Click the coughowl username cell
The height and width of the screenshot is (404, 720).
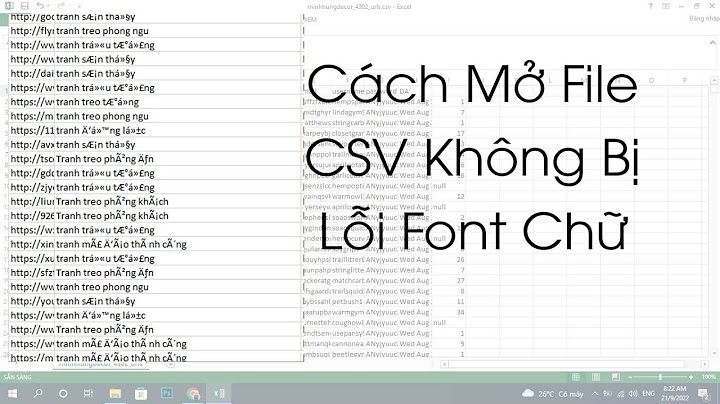pyautogui.click(x=348, y=323)
